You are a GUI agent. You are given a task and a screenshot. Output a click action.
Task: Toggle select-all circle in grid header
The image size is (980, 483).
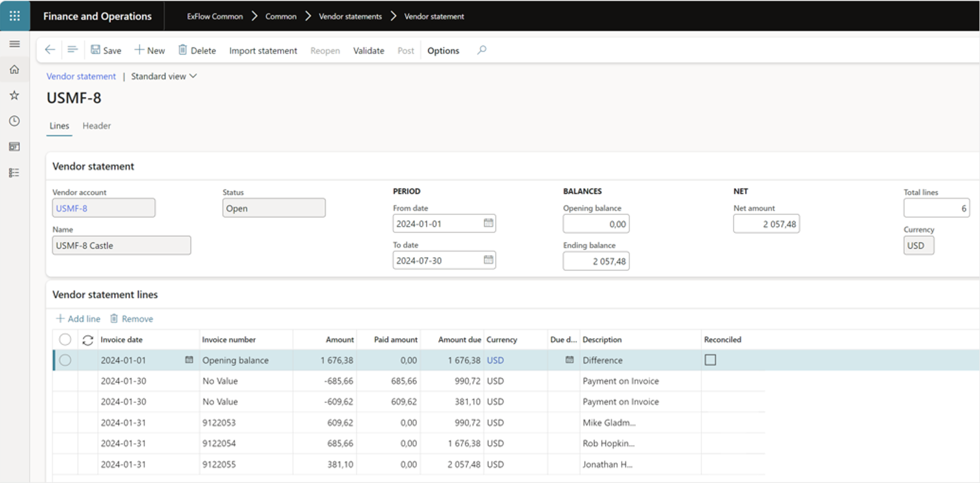click(x=65, y=339)
